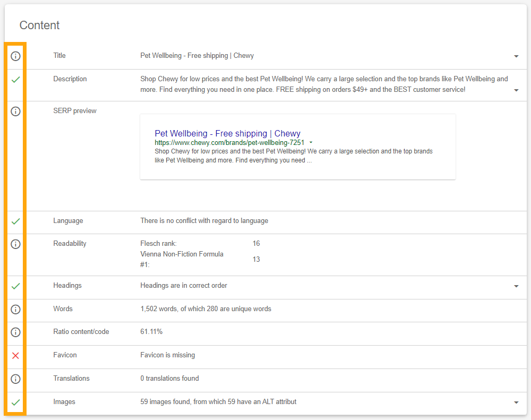
Task: Click the Vienna formula value 13
Action: tap(256, 260)
